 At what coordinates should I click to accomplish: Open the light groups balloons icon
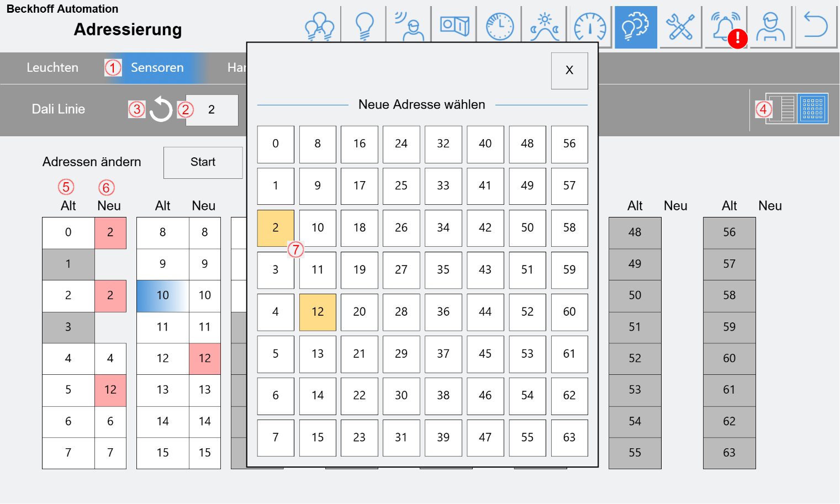coord(319,26)
